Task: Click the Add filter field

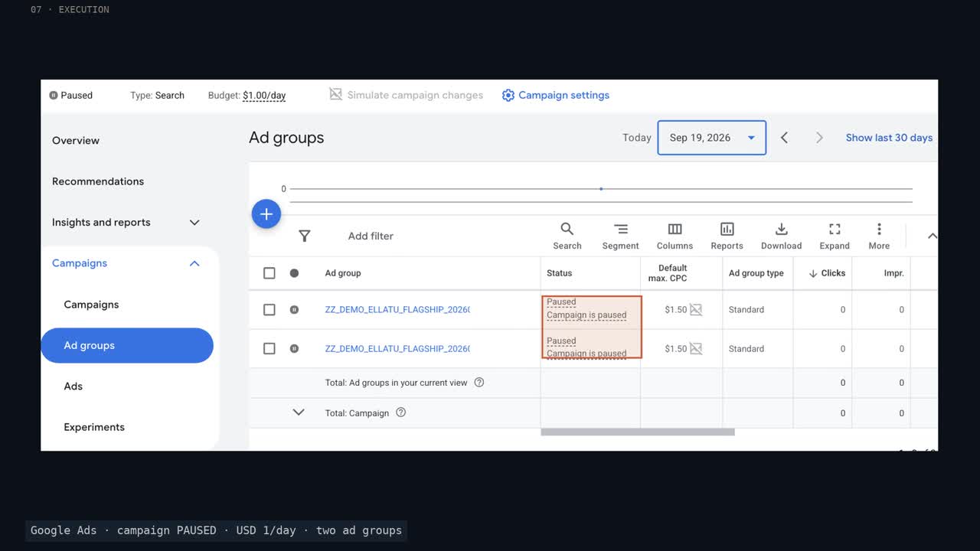Action: (371, 236)
